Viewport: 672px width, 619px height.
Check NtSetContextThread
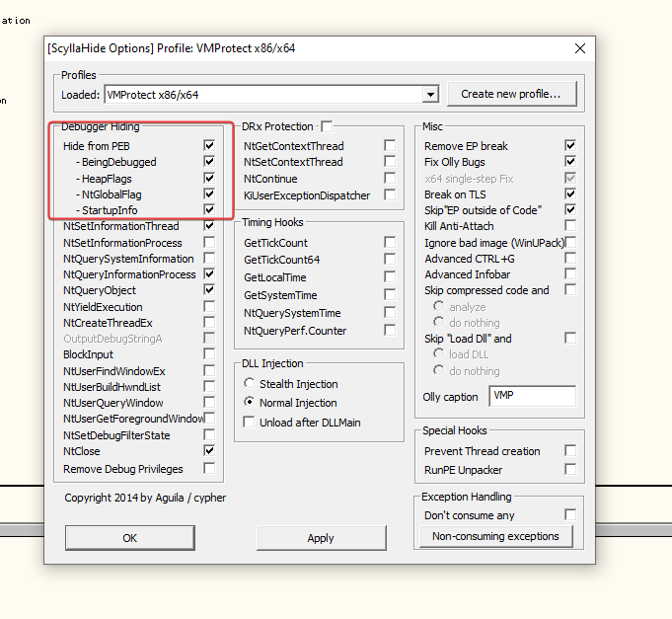point(390,162)
